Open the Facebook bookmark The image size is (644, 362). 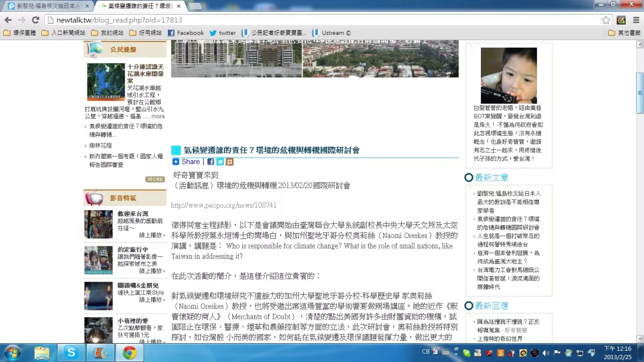(186, 33)
